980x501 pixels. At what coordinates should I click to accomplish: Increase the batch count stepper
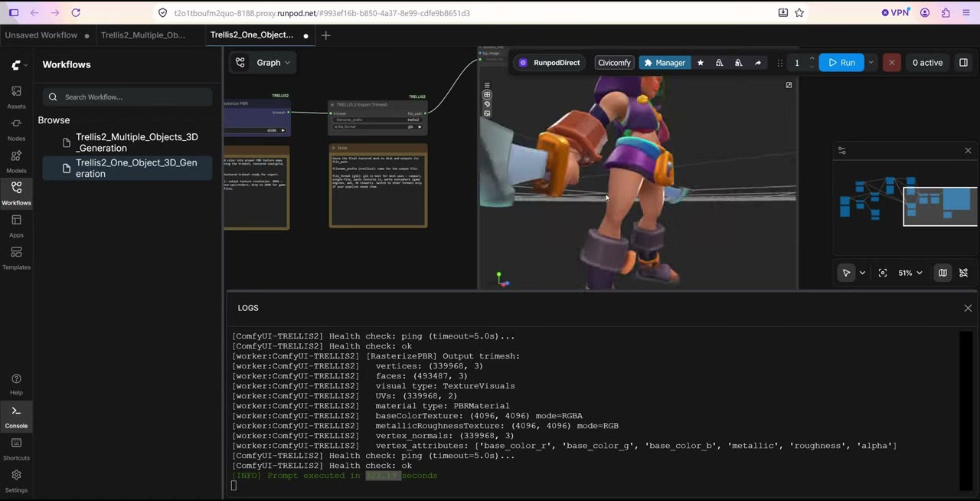pyautogui.click(x=812, y=59)
